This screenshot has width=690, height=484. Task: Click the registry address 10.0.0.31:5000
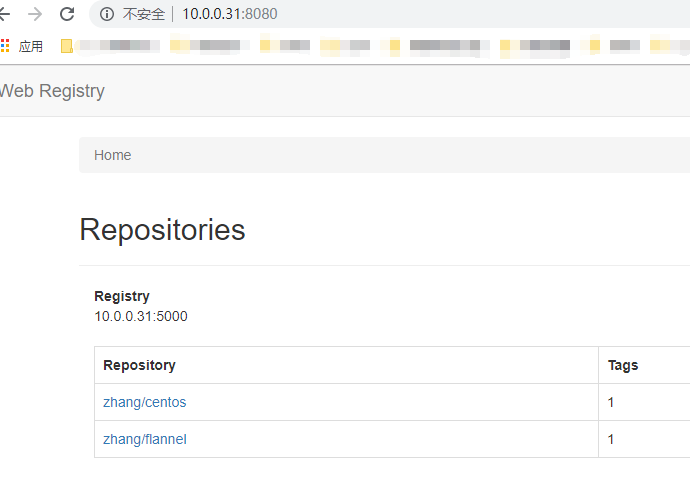tap(140, 316)
